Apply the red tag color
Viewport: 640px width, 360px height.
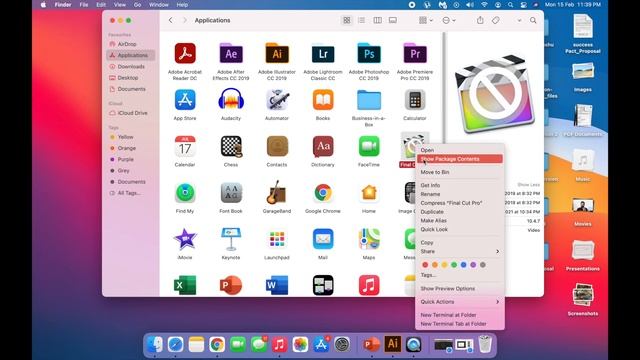point(425,265)
